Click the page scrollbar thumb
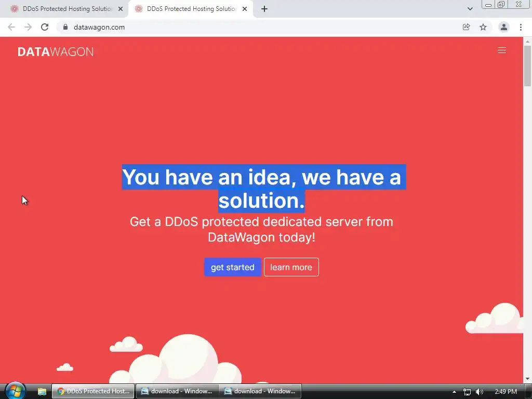 tap(527, 66)
